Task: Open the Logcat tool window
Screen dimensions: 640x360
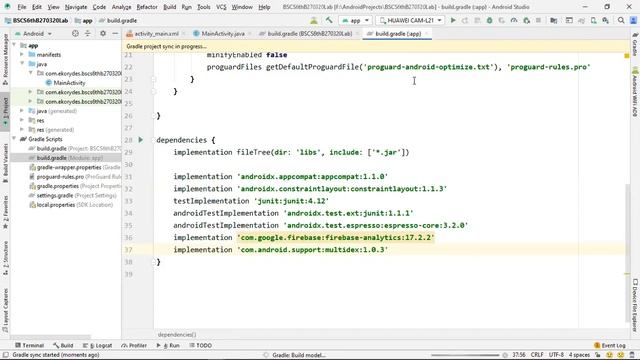Action: (x=98, y=345)
